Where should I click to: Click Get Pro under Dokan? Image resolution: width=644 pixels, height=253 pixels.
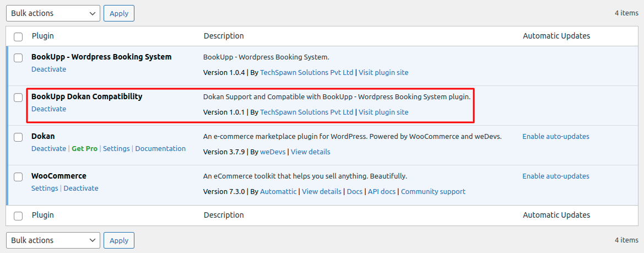(x=84, y=149)
